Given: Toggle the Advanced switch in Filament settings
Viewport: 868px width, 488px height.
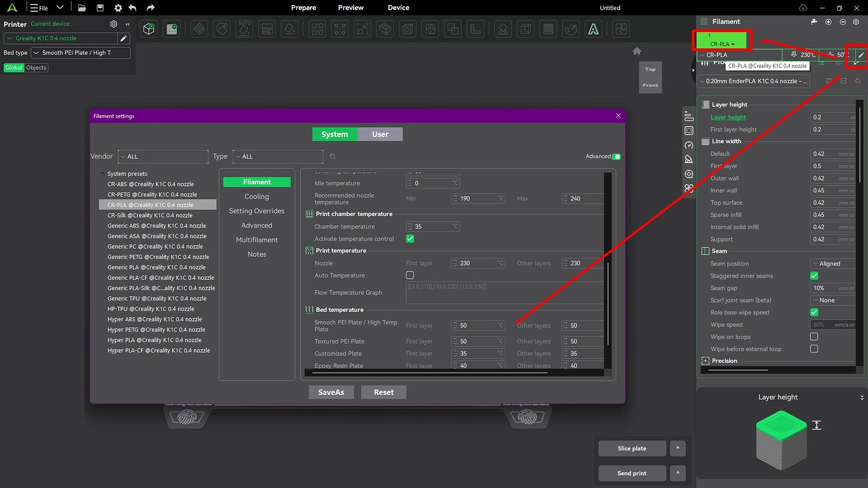Looking at the screenshot, I should coord(616,156).
